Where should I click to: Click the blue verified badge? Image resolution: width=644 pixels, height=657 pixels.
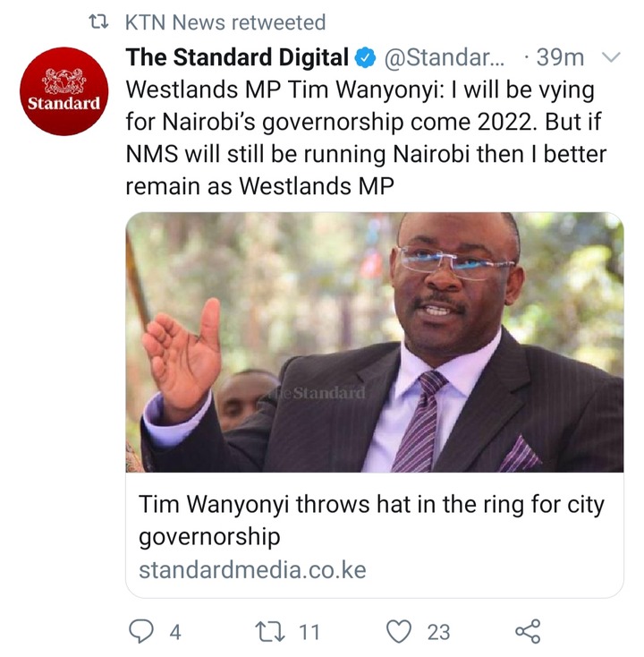(366, 58)
